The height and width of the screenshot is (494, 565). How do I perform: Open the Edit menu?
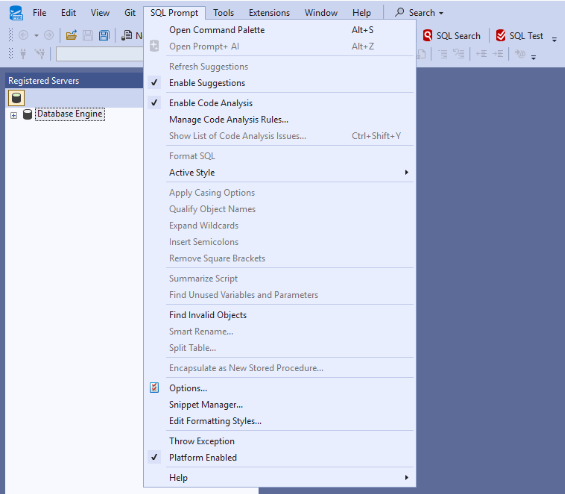click(68, 13)
